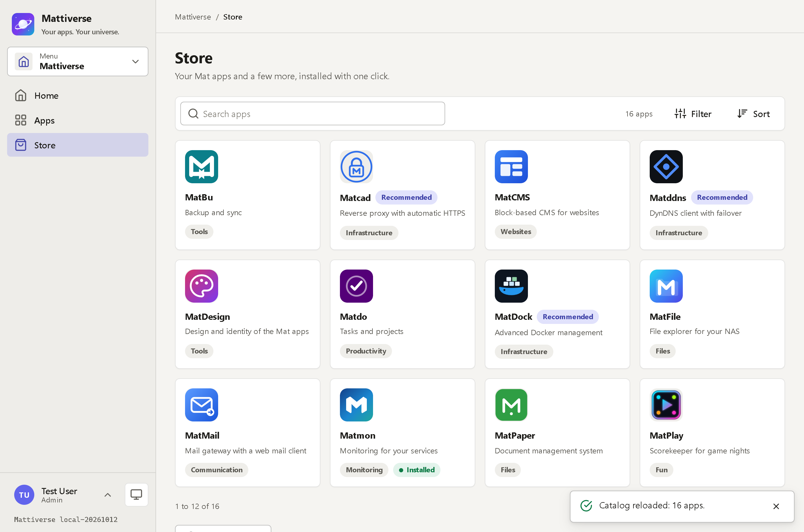Click the MatDock Recommended badge

[x=568, y=317]
